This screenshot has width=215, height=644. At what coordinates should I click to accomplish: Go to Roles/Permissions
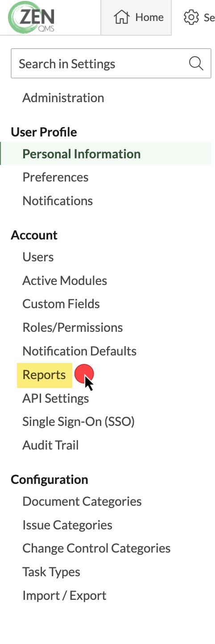coord(73,327)
